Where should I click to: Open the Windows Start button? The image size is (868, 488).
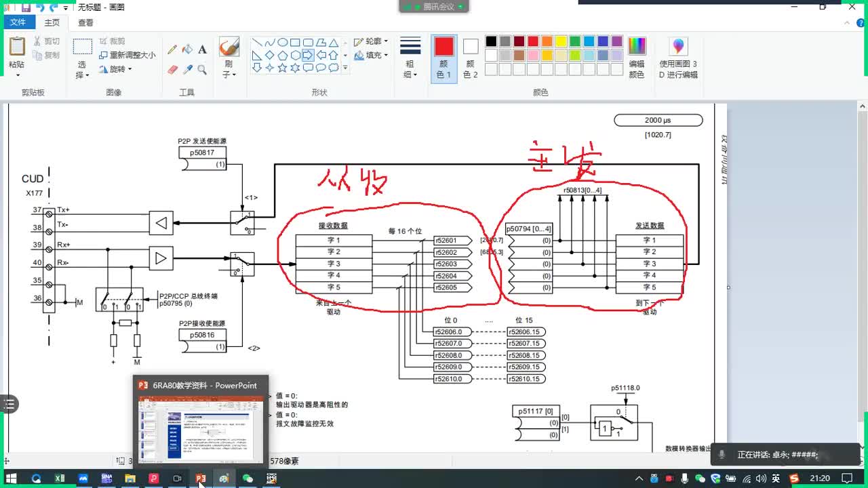pos(12,478)
